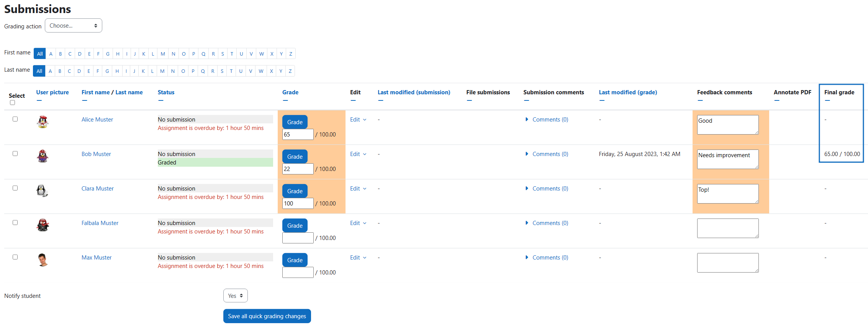Click Grade button for Falbala Muster
Screen dimensions: 868x327
point(295,225)
